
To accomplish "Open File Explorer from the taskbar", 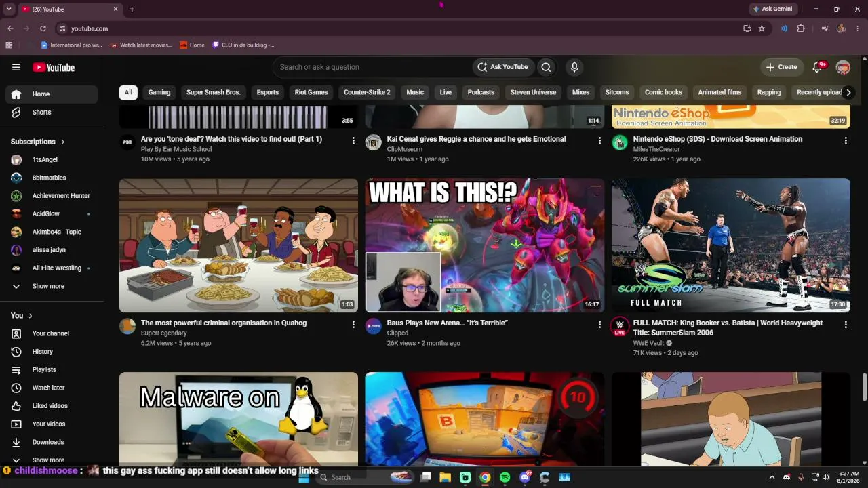I will click(x=446, y=477).
